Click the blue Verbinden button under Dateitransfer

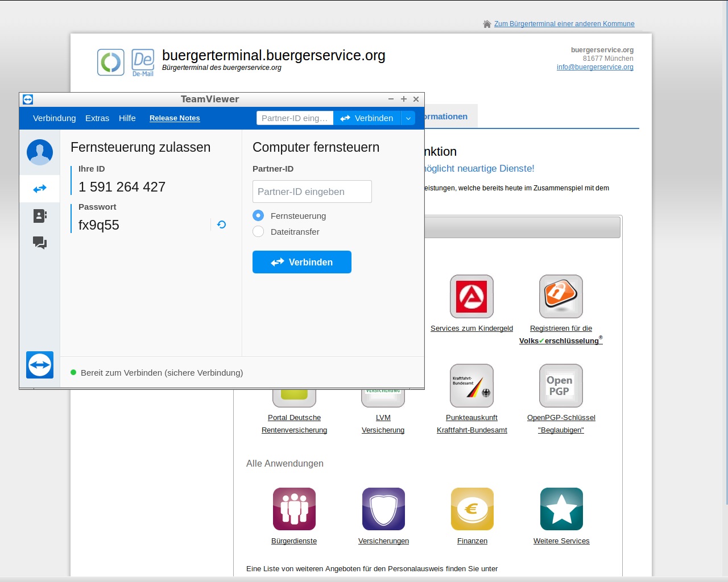click(302, 262)
